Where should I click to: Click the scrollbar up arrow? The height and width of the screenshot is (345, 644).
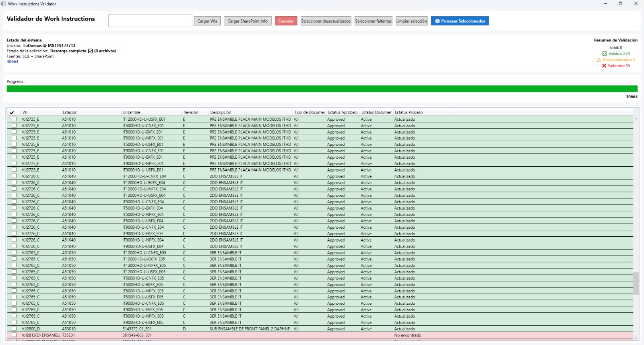636,119
